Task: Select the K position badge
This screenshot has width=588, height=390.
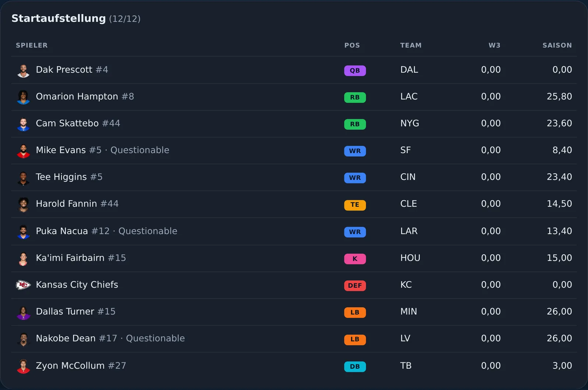Action: [355, 259]
